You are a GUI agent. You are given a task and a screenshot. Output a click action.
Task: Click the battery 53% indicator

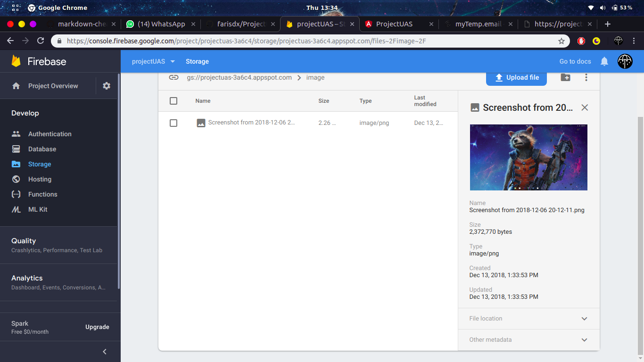[622, 8]
